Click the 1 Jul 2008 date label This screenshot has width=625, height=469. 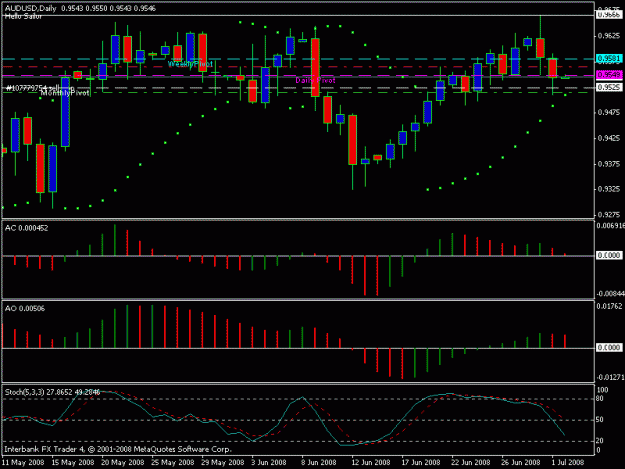point(568,462)
